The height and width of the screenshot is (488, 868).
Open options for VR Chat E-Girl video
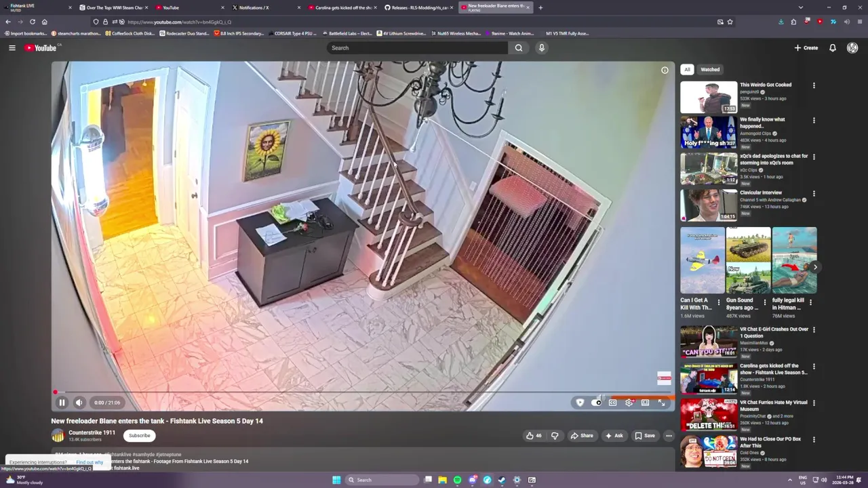(x=814, y=330)
